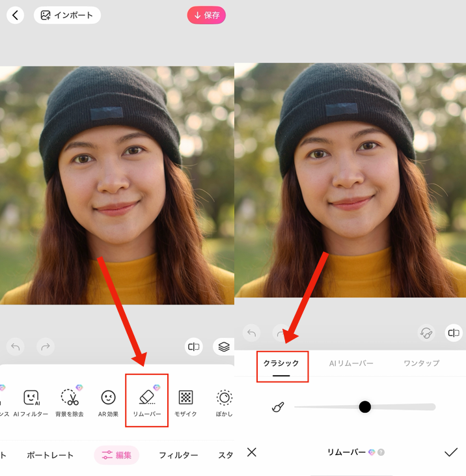Viewport: 466px width, 476px height.
Task: Open the インポート import button
Action: [x=67, y=15]
